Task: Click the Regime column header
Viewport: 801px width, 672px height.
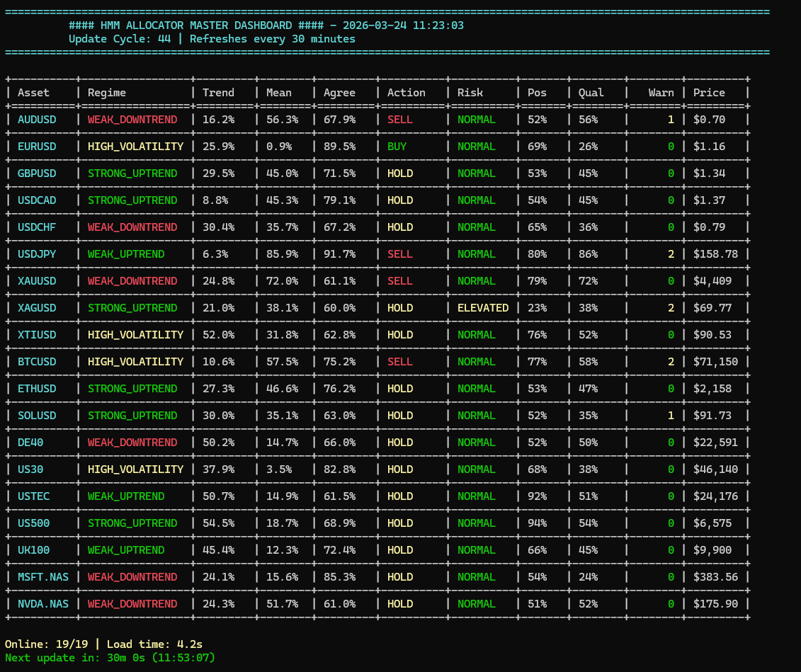Action: point(107,93)
